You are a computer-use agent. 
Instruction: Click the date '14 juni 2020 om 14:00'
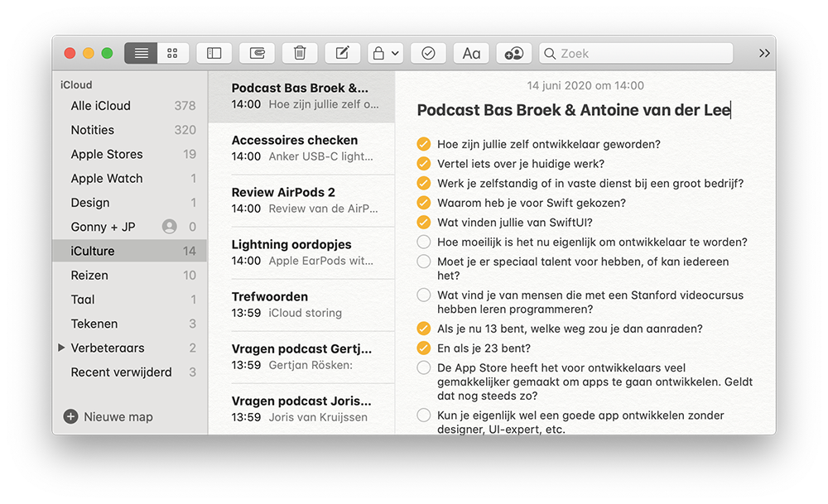point(585,85)
